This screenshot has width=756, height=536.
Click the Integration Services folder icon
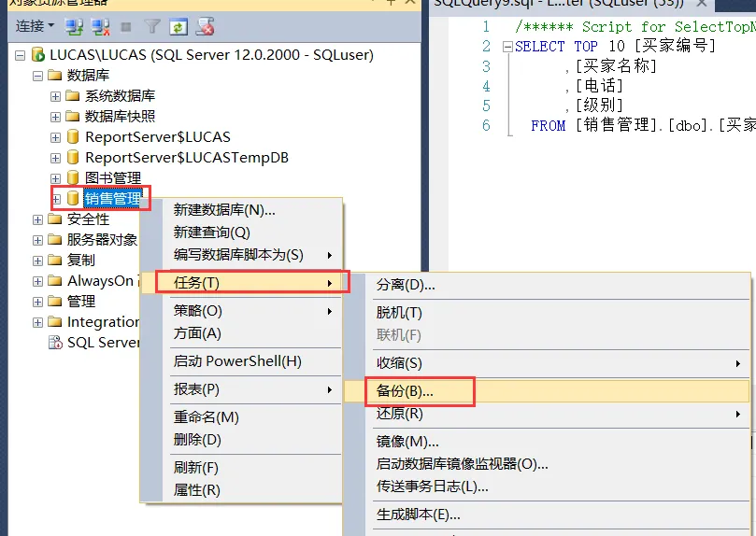[x=55, y=321]
